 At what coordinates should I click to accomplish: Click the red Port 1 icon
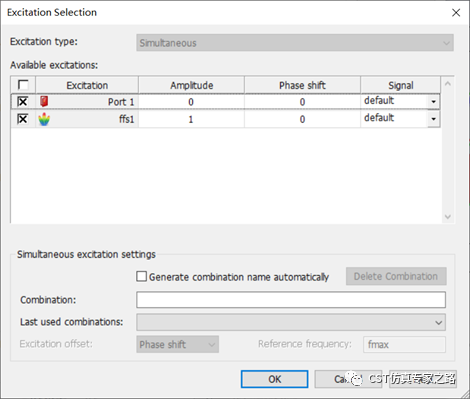coord(44,101)
